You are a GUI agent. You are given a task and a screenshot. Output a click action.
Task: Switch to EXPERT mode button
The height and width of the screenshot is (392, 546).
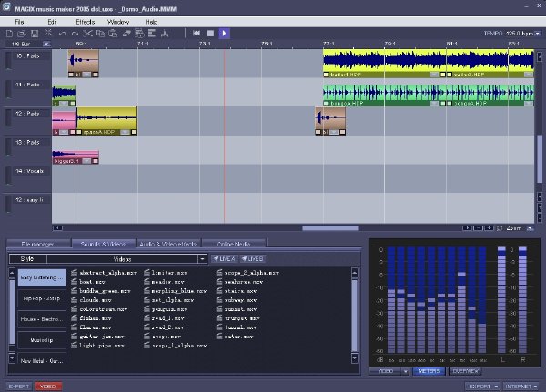(19, 387)
